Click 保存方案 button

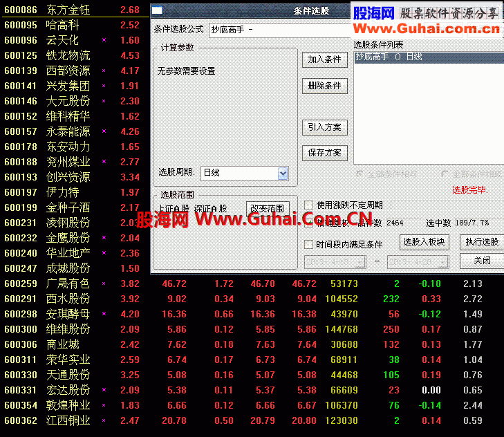(325, 153)
